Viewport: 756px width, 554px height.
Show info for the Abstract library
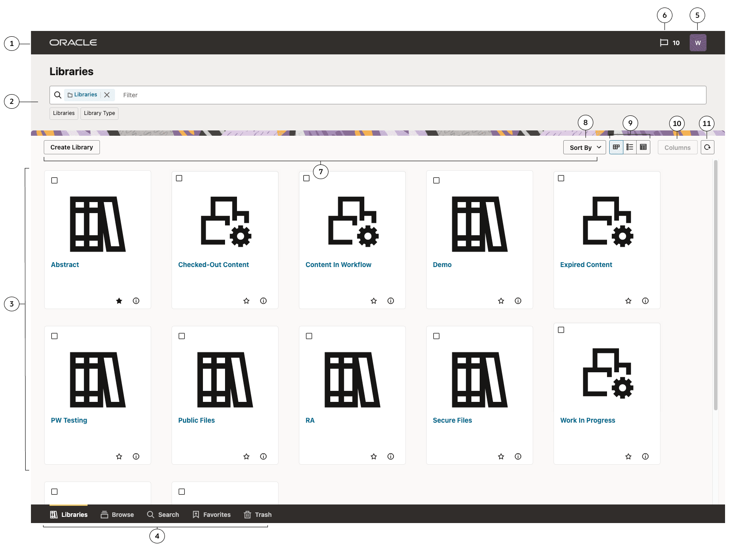136,301
